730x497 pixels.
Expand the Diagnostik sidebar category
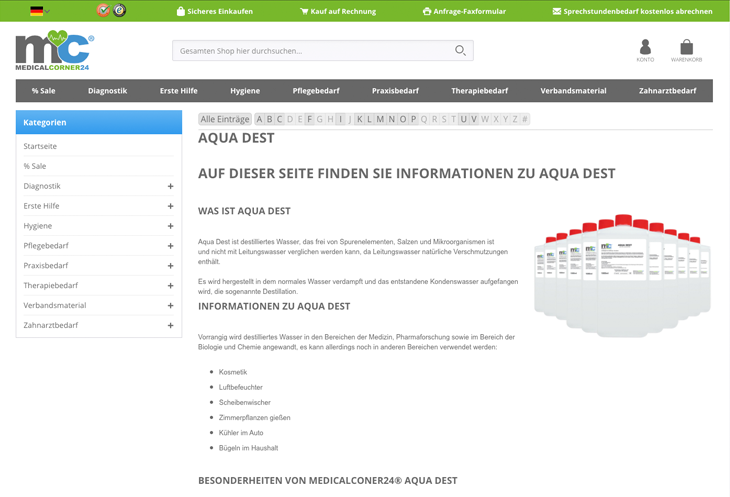[170, 186]
